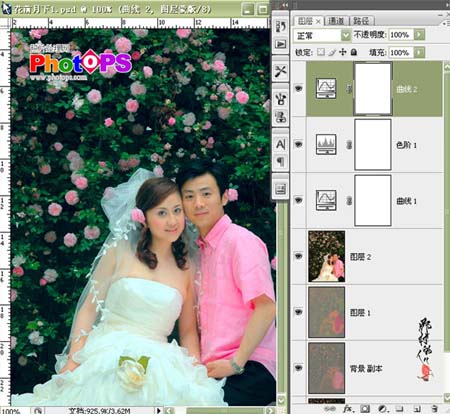Open the layer style fx menu
The height and width of the screenshot is (414, 450).
348,408
